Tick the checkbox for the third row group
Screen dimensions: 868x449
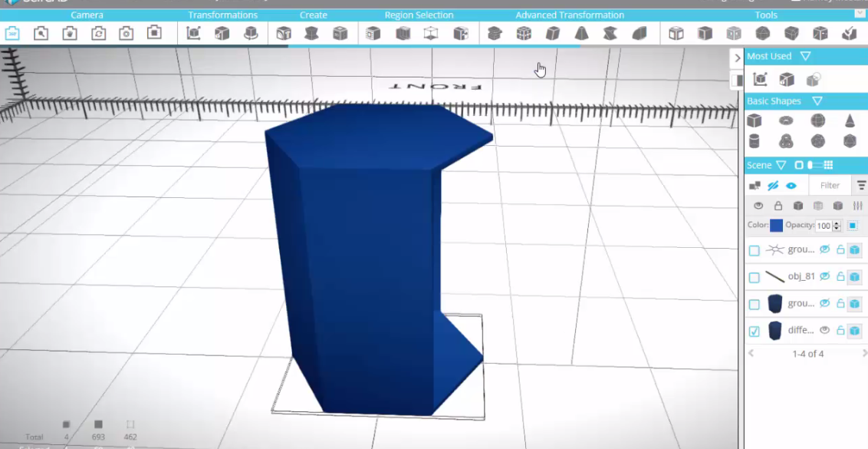point(754,304)
